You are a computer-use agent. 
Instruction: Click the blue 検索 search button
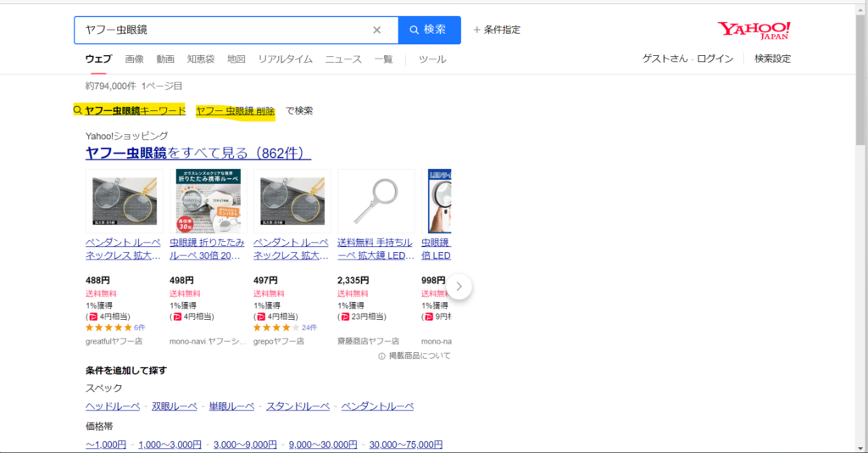pos(430,30)
